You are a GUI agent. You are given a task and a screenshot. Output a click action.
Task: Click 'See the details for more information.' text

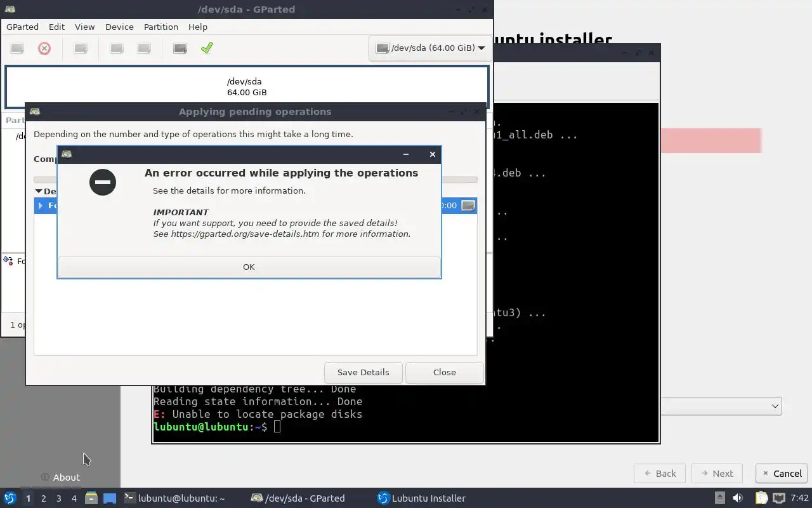coord(229,190)
